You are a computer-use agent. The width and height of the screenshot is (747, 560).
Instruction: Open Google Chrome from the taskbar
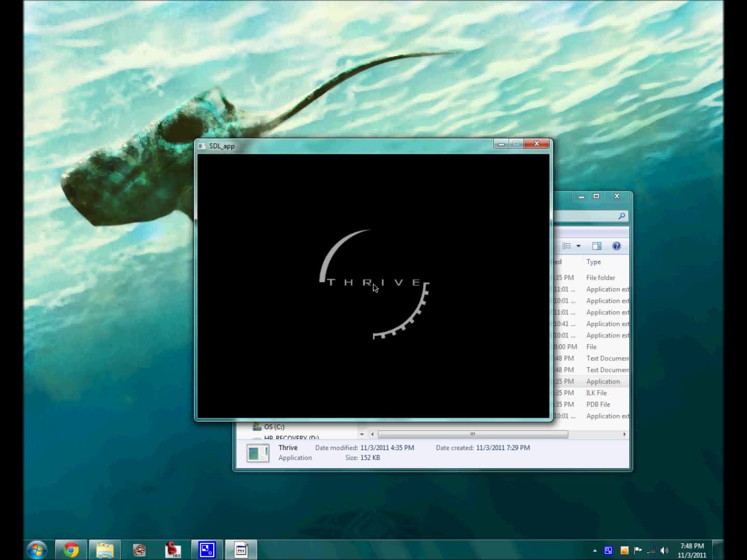71,550
